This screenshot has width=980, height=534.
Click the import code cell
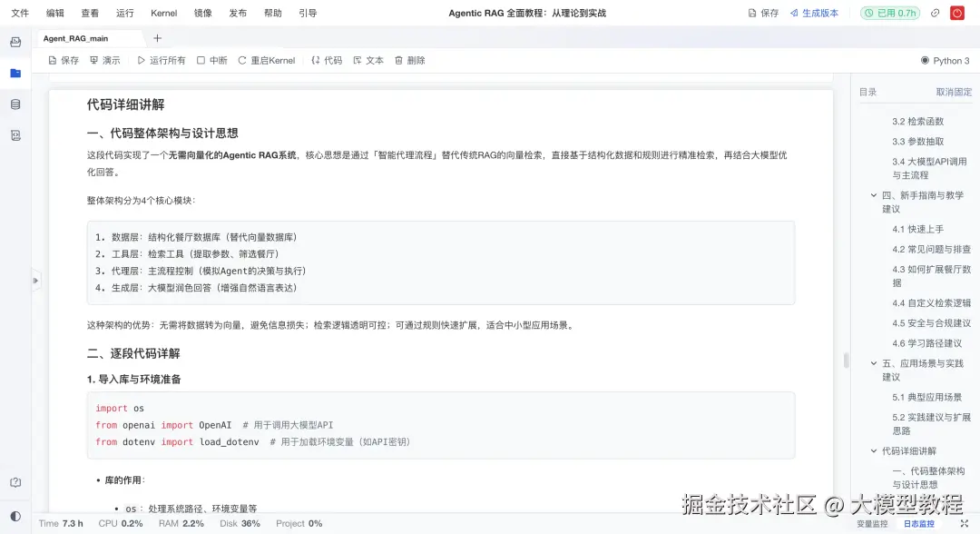click(x=441, y=425)
